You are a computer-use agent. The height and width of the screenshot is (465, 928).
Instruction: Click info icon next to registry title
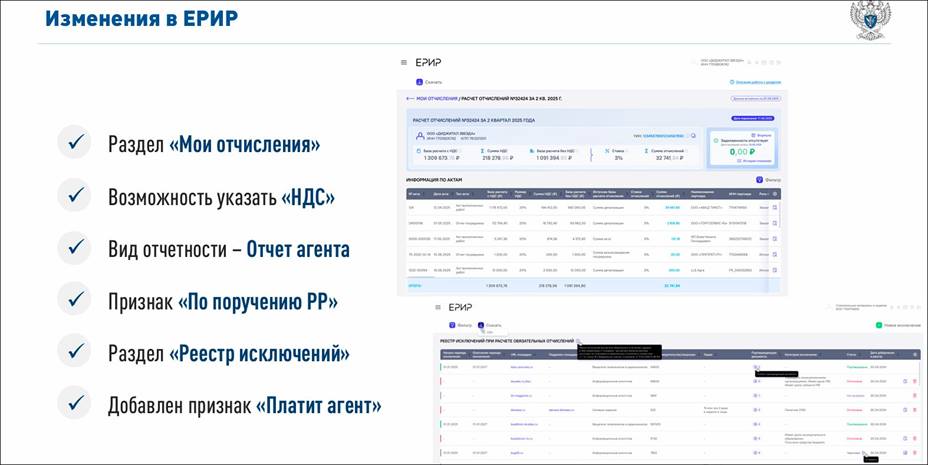click(579, 341)
